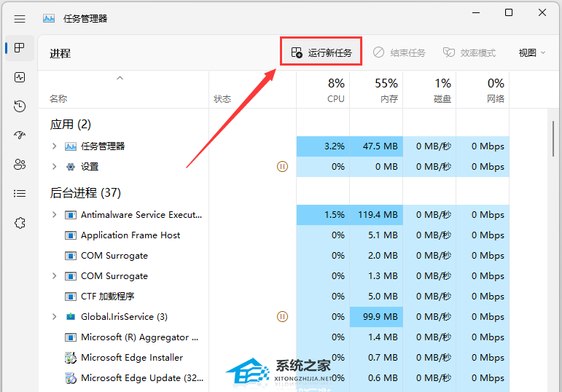Image resolution: width=562 pixels, height=392 pixels.
Task: Click the vertical scrollbar thumb
Action: 553,139
